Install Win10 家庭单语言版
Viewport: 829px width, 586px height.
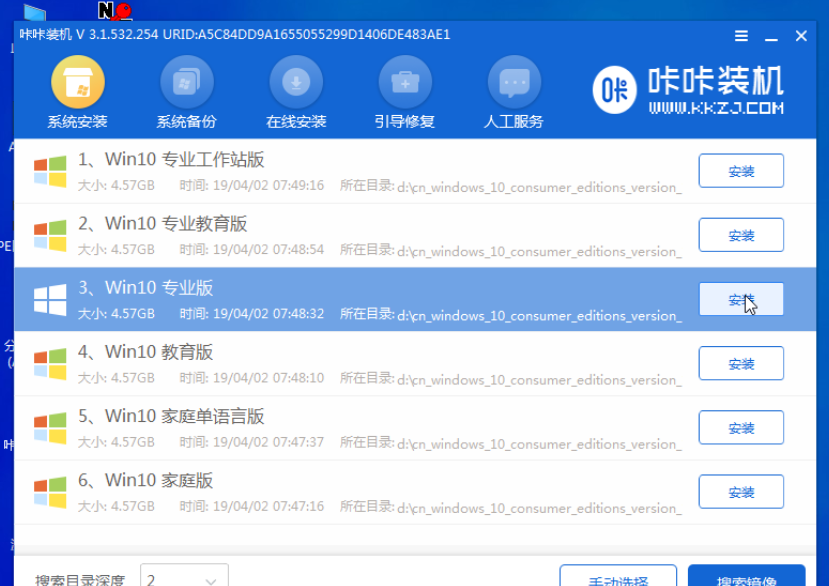(x=741, y=427)
